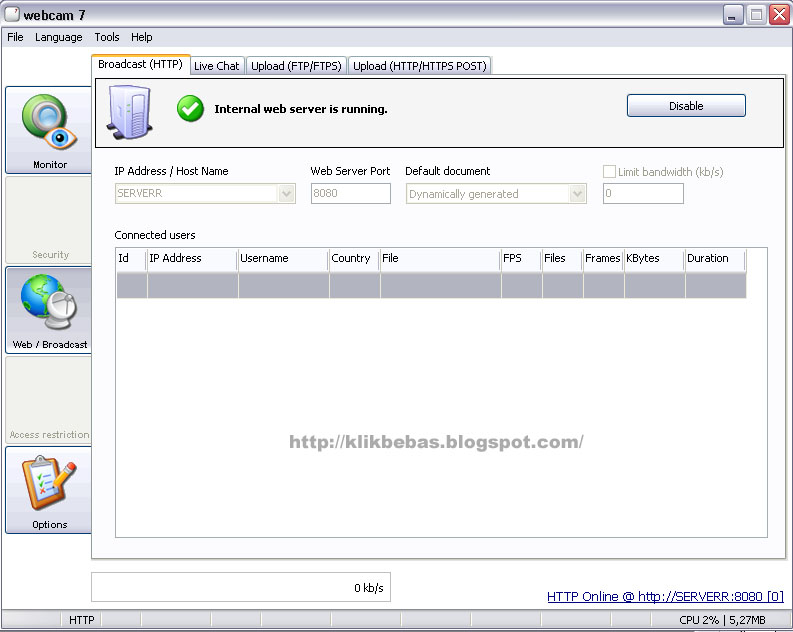
Task: Select the Security sidebar panel
Action: tap(49, 220)
